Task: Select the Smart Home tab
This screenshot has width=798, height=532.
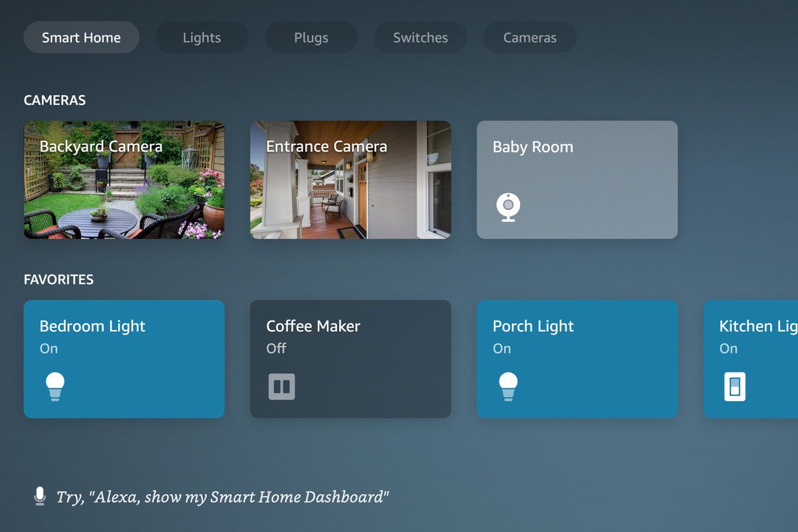Action: (81, 37)
